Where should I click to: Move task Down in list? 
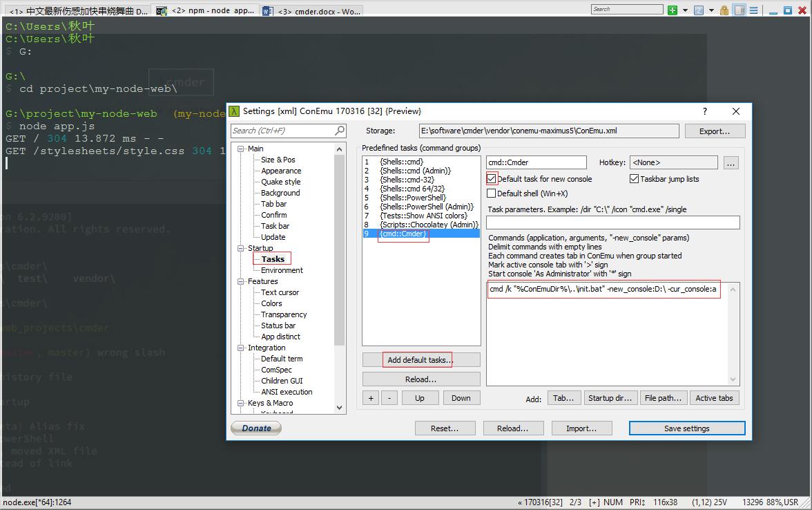tap(461, 398)
